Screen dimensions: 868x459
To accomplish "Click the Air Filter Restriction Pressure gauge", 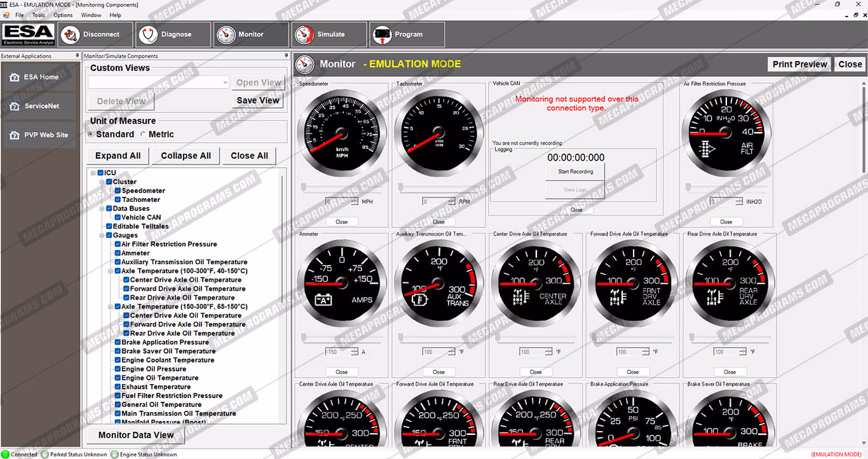I will [726, 133].
